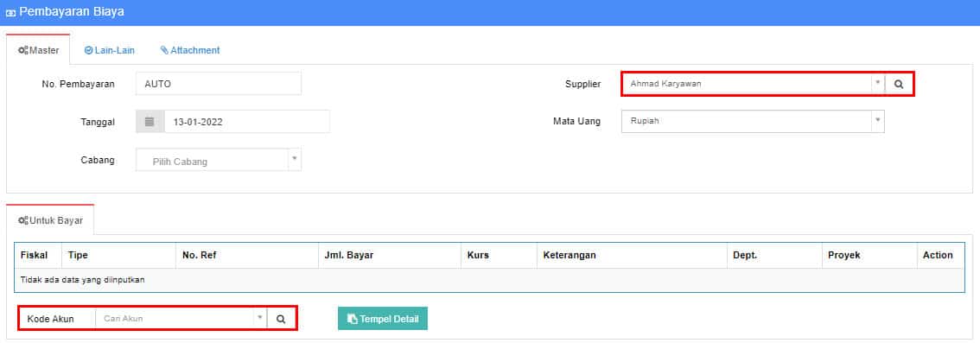Click the Pembayaran Biaya header money icon
The height and width of the screenshot is (343, 980).
10,12
